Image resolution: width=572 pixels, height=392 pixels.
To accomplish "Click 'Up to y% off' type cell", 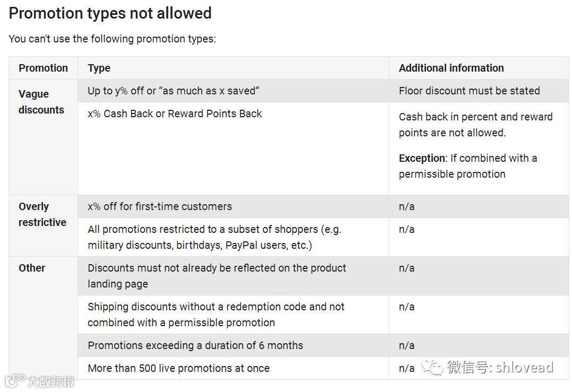I will point(173,91).
